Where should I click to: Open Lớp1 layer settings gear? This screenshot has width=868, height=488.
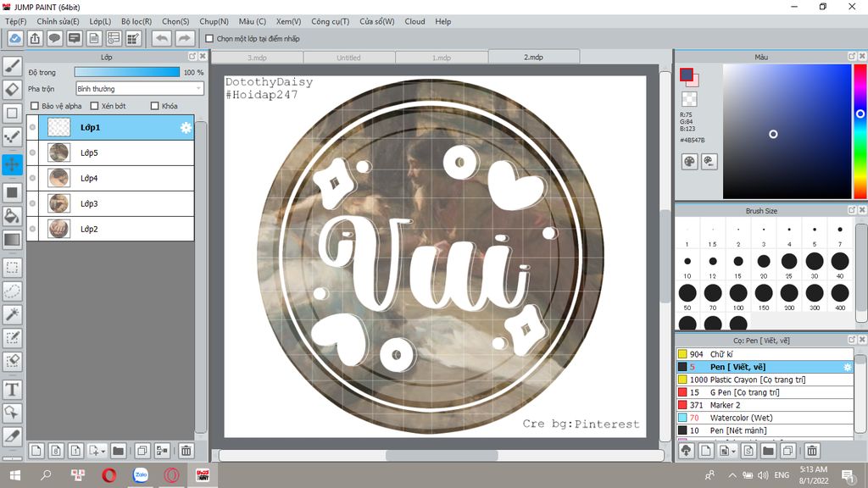pyautogui.click(x=186, y=128)
